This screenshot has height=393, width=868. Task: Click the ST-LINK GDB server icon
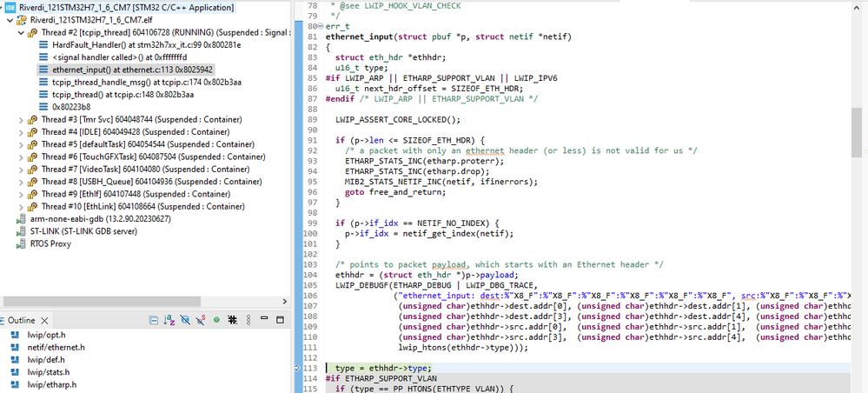pyautogui.click(x=22, y=231)
